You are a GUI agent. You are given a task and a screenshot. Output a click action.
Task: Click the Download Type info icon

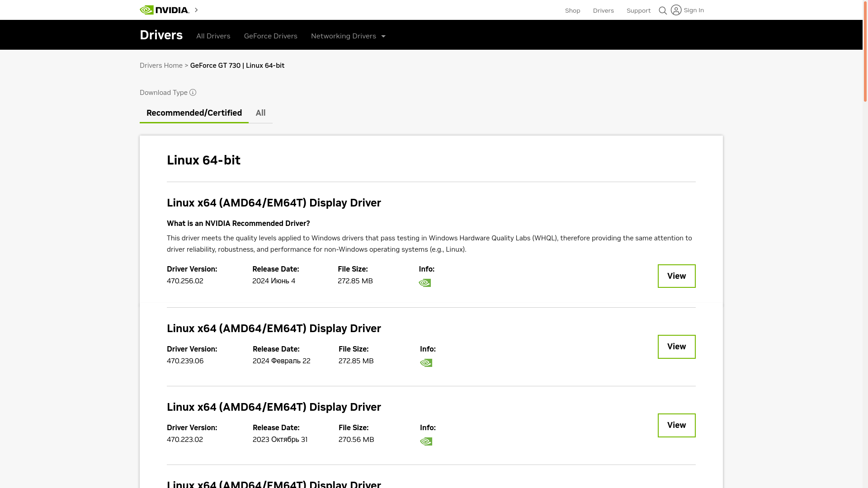point(193,93)
